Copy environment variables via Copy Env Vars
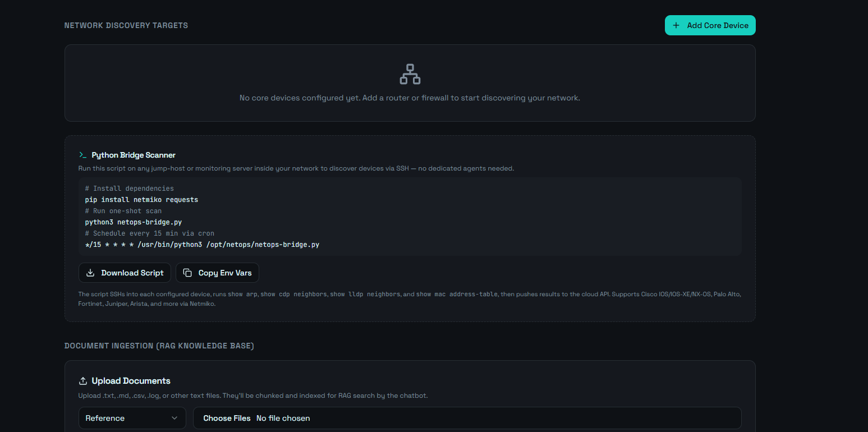Viewport: 868px width, 432px height. (x=217, y=272)
